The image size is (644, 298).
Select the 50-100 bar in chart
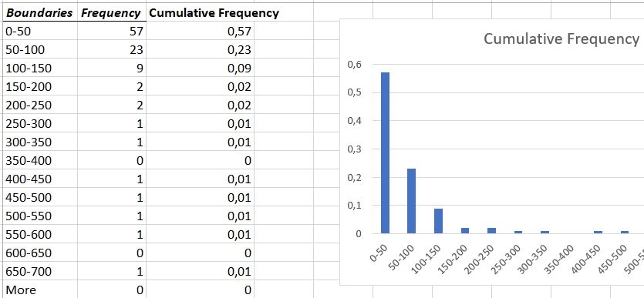coord(412,201)
